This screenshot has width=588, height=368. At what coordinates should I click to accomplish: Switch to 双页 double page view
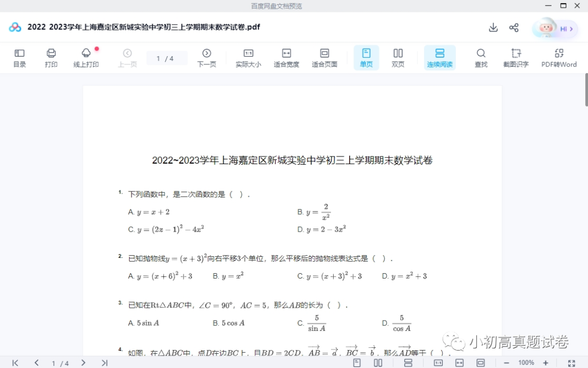tap(398, 58)
